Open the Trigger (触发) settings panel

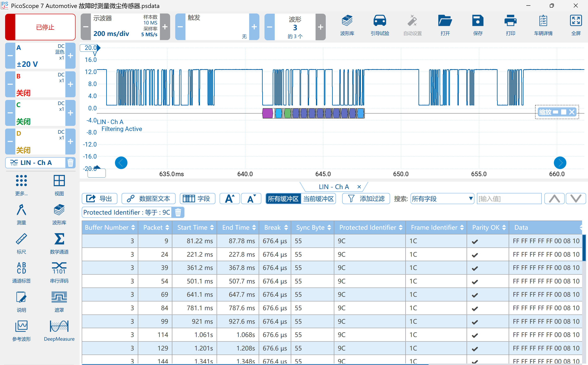(217, 27)
